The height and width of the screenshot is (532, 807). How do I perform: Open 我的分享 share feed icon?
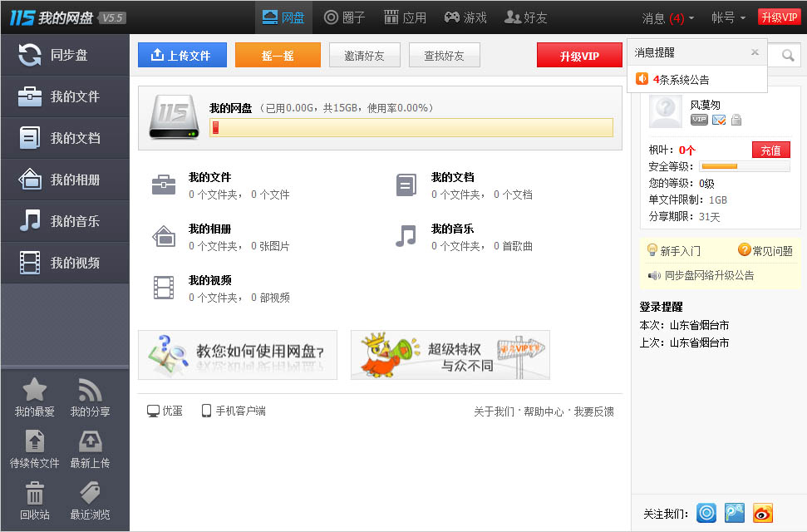[90, 390]
